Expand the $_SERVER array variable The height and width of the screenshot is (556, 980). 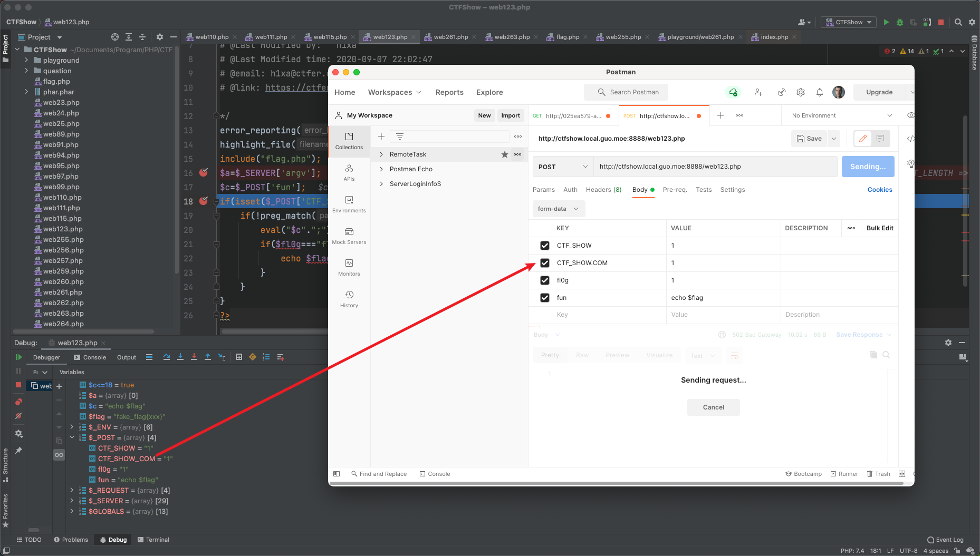pyautogui.click(x=72, y=501)
